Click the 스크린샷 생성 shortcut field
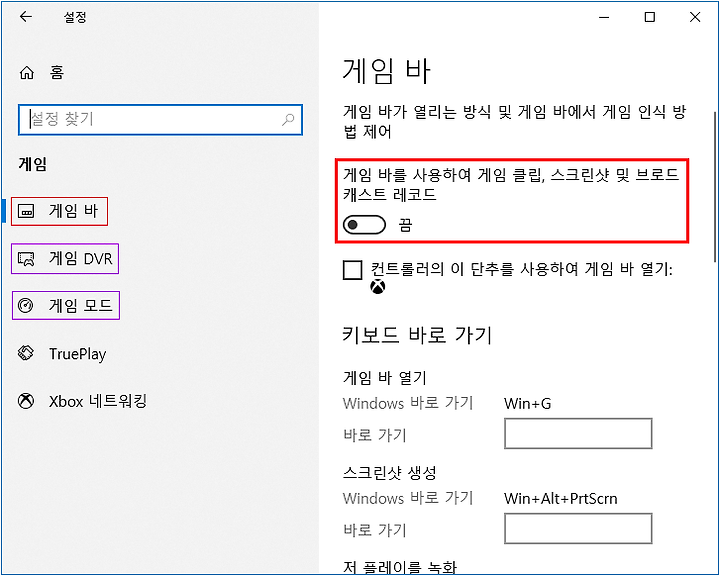Screen dimensions: 720x577 pos(578,528)
